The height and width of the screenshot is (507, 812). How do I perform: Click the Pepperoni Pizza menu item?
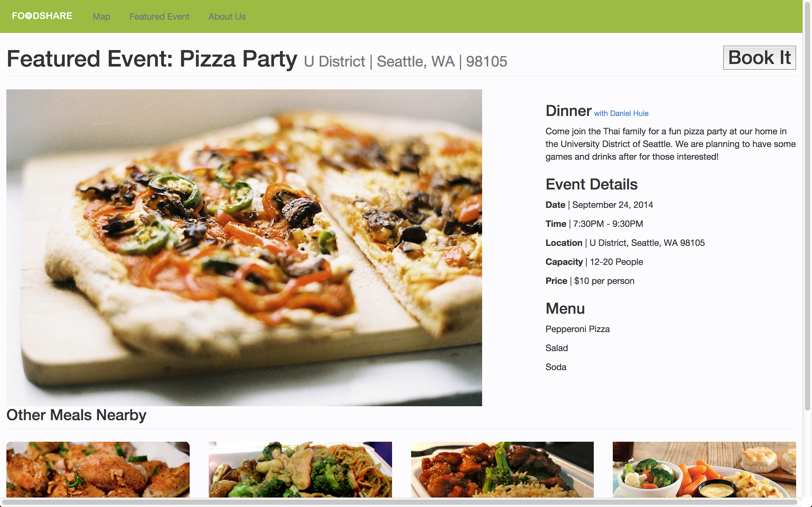click(x=578, y=329)
